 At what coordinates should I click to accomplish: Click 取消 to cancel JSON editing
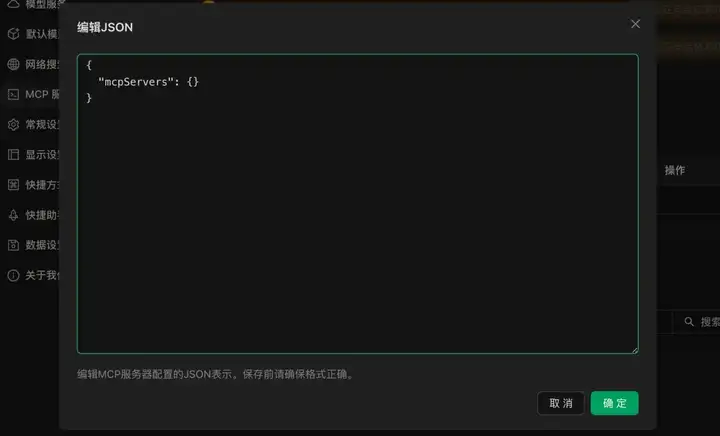coord(561,403)
